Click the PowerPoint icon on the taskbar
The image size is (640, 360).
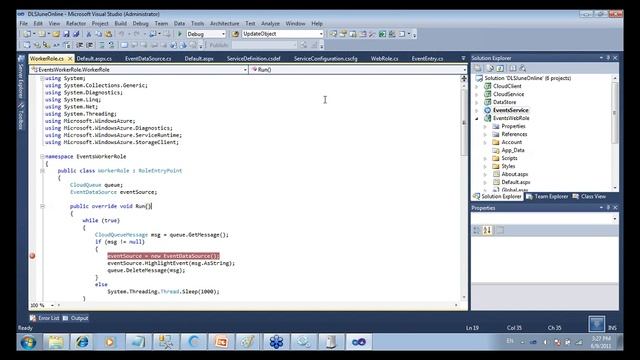coord(221,342)
